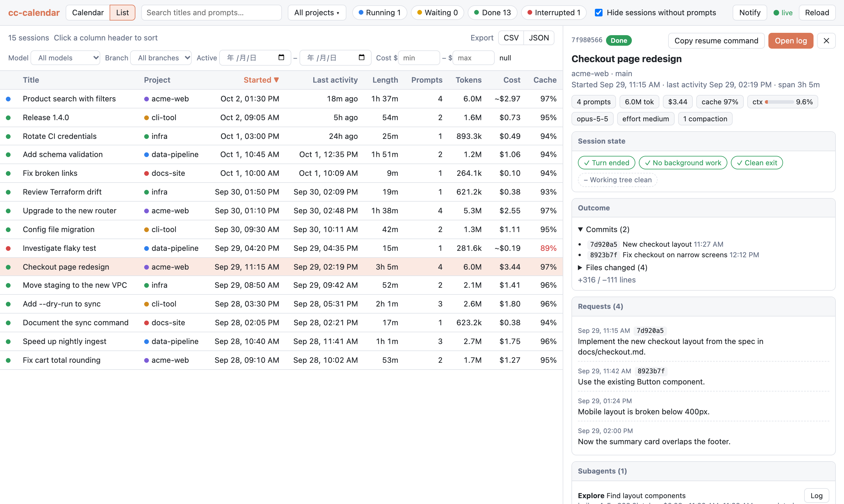Viewport: 844px width, 504px height.
Task: Click Copy resume command button
Action: (x=716, y=41)
